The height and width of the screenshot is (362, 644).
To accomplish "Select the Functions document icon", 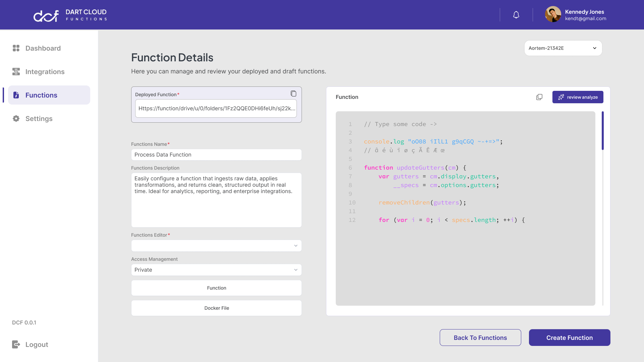I will 16,95.
